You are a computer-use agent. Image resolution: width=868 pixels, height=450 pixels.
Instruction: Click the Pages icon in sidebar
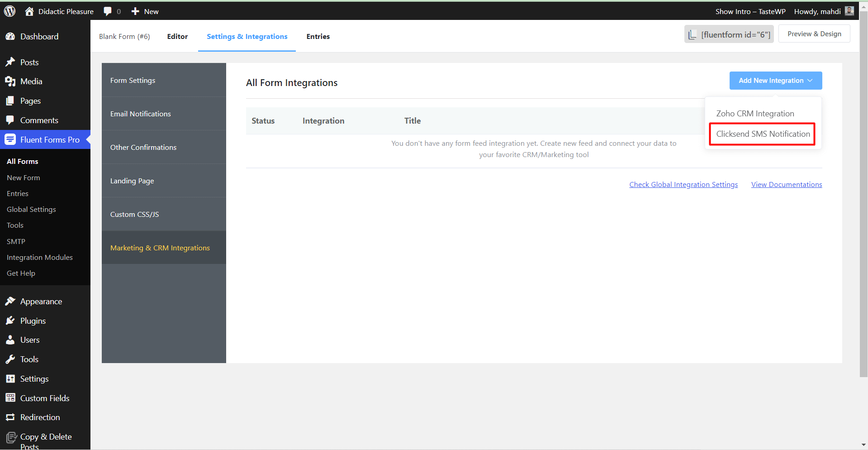tap(10, 101)
